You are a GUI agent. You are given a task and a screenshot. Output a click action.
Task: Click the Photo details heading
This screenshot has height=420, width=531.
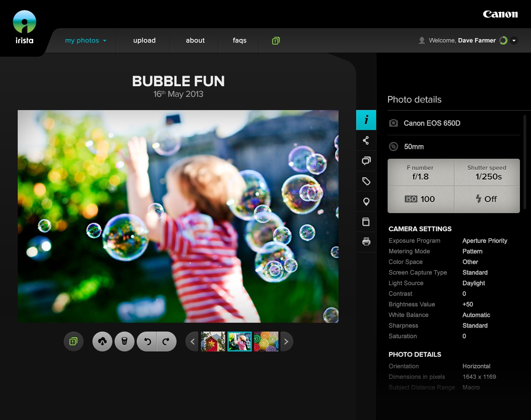414,99
